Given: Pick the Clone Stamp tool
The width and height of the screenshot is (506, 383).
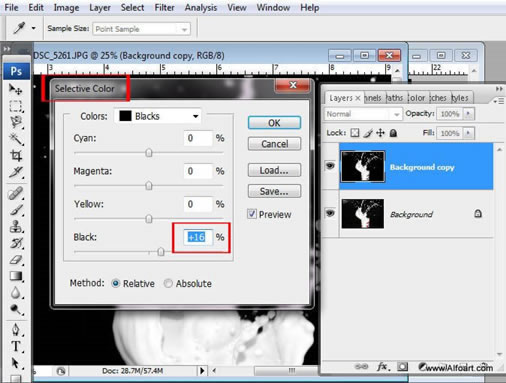Looking at the screenshot, I should coord(15,227).
